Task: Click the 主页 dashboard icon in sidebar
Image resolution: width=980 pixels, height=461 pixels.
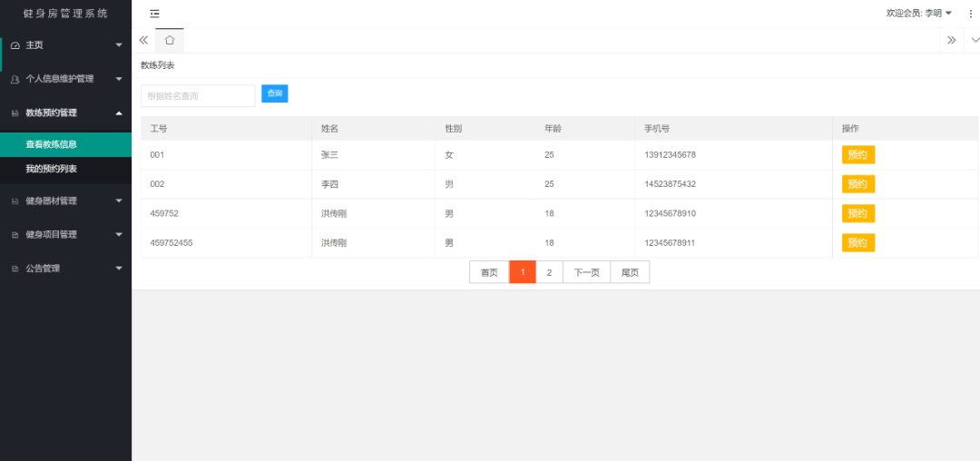Action: click(x=15, y=45)
